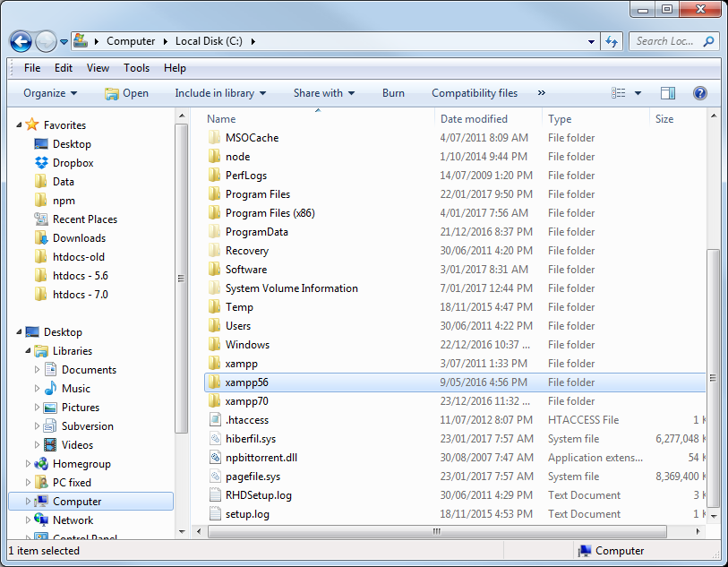Click the Downloads folder in Favorites

[79, 238]
